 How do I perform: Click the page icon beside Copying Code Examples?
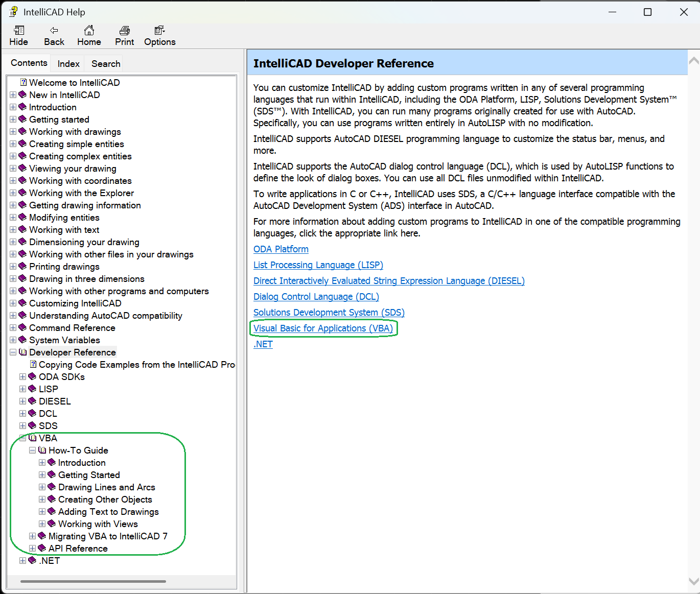click(33, 364)
